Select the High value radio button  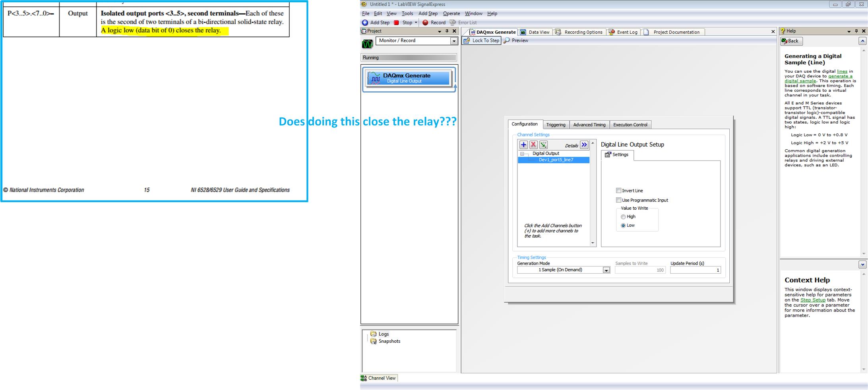click(623, 217)
